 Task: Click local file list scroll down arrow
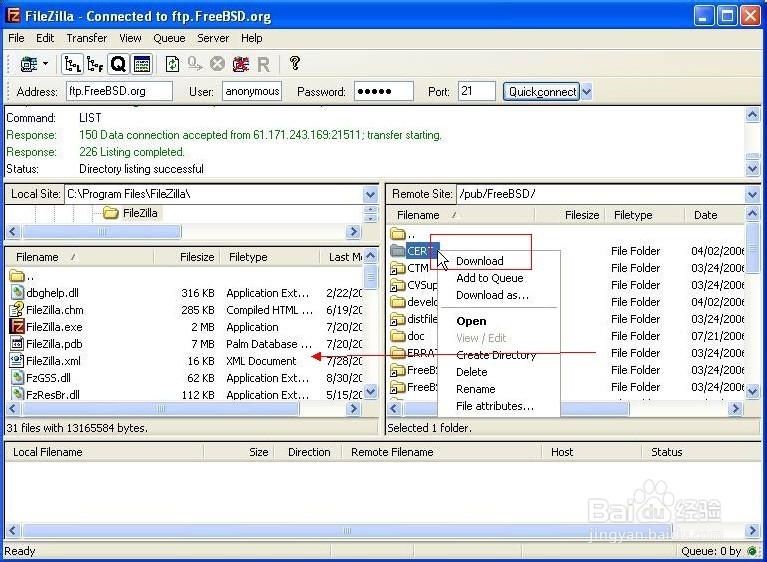pos(371,392)
